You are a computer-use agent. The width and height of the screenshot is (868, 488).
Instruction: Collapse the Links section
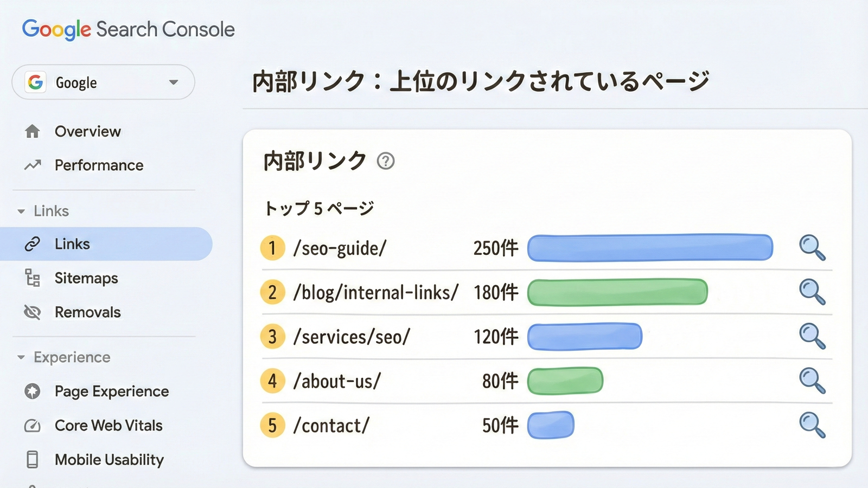pos(20,211)
